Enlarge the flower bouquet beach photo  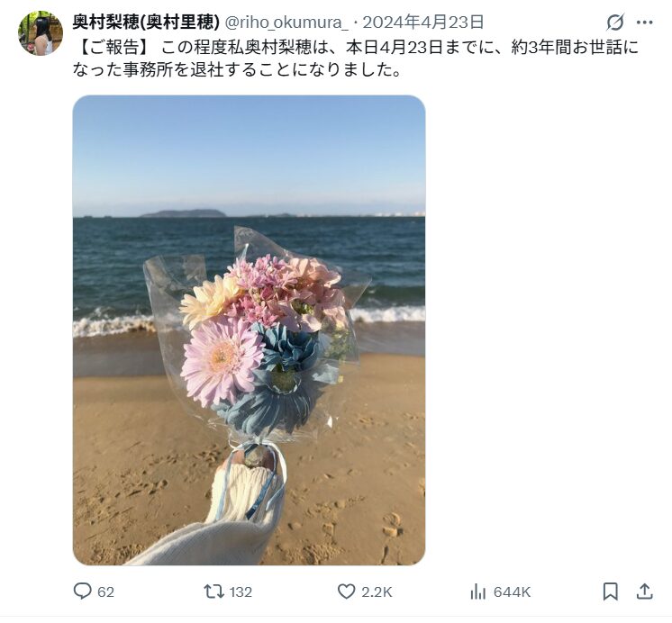click(x=249, y=330)
